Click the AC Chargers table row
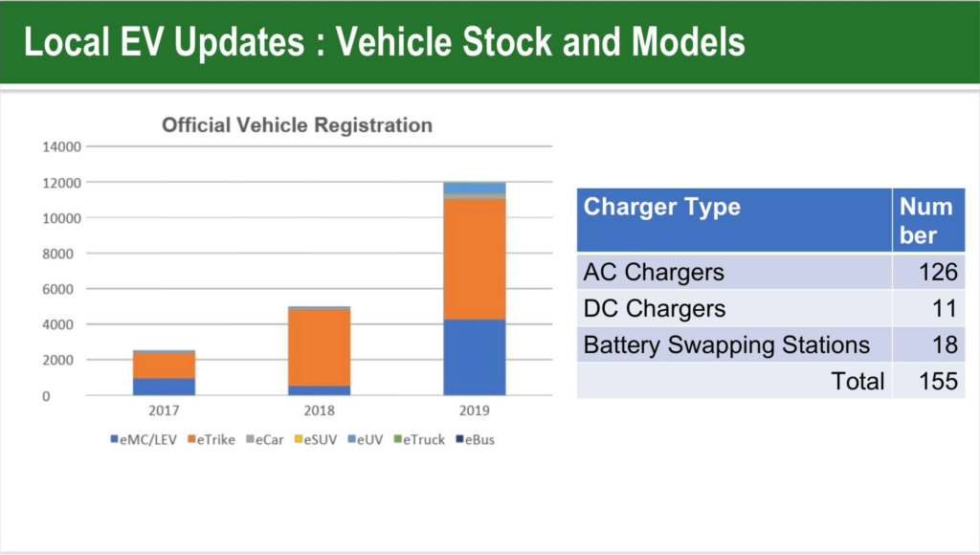 coord(734,272)
